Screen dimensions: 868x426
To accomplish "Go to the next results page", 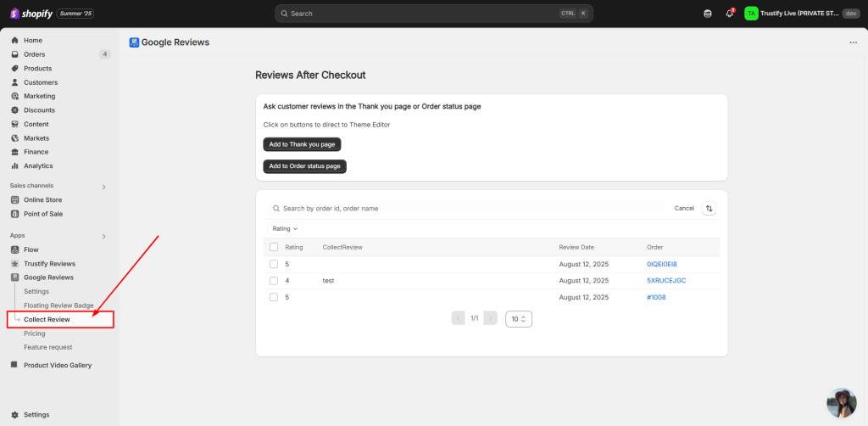I will (x=491, y=318).
